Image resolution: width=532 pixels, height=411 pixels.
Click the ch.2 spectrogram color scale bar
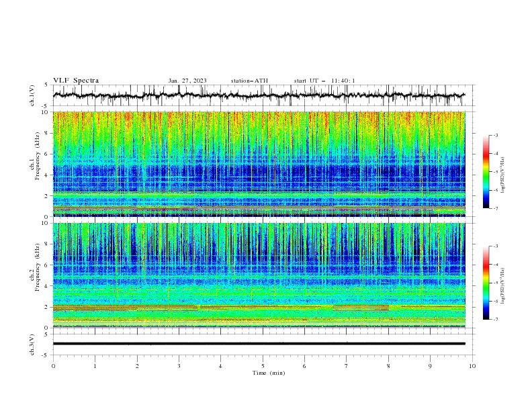(486, 283)
